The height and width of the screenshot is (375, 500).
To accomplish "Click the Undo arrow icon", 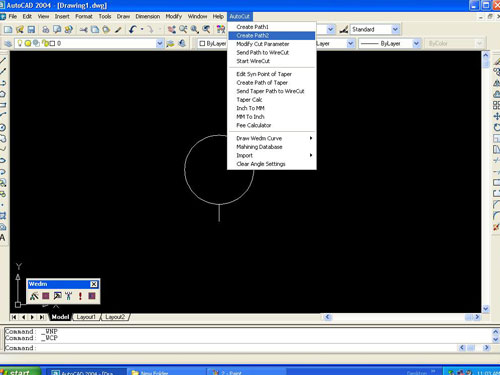I will point(133,30).
